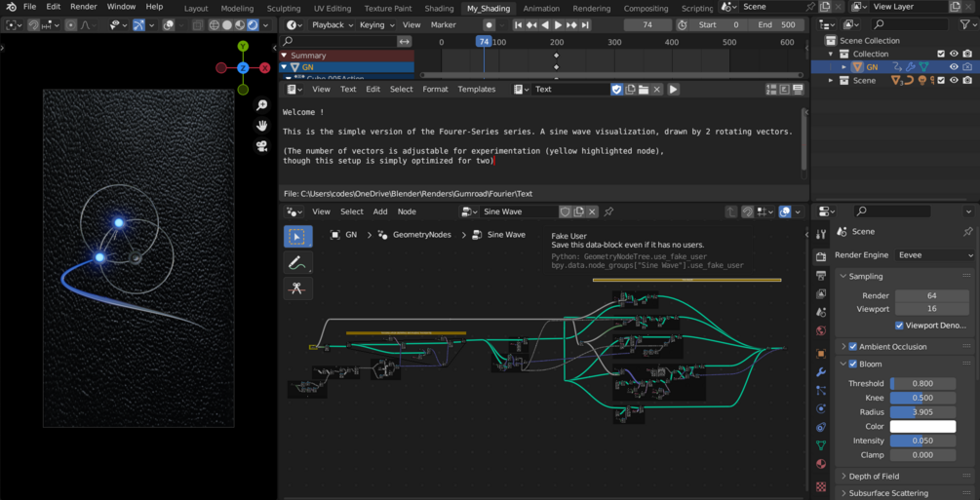Open the Tool properties tab
This screenshot has width=980, height=500.
coord(821,234)
